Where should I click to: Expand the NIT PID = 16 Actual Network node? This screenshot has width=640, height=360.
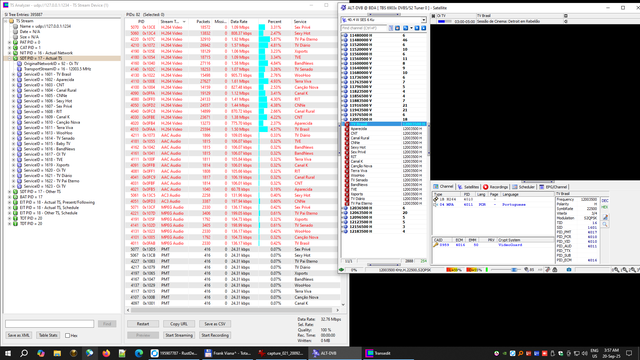coord(10,53)
